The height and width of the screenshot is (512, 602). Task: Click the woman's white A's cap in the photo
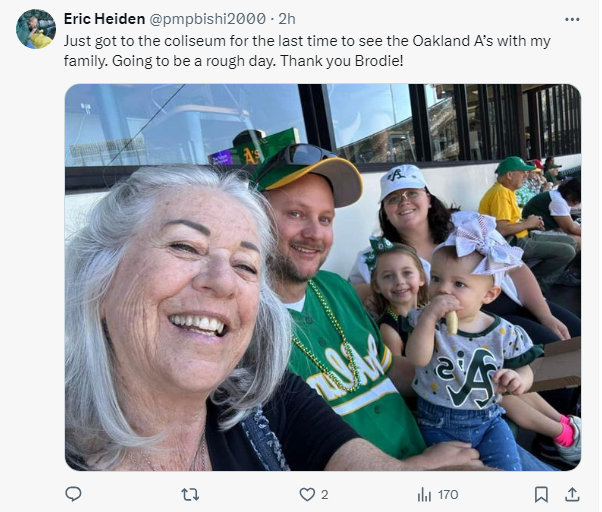coord(403,180)
